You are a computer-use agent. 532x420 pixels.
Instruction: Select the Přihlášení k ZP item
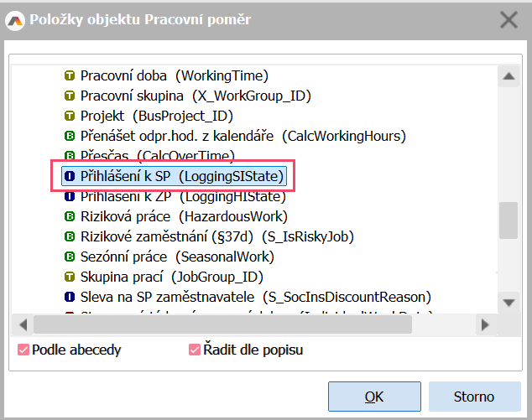[182, 197]
